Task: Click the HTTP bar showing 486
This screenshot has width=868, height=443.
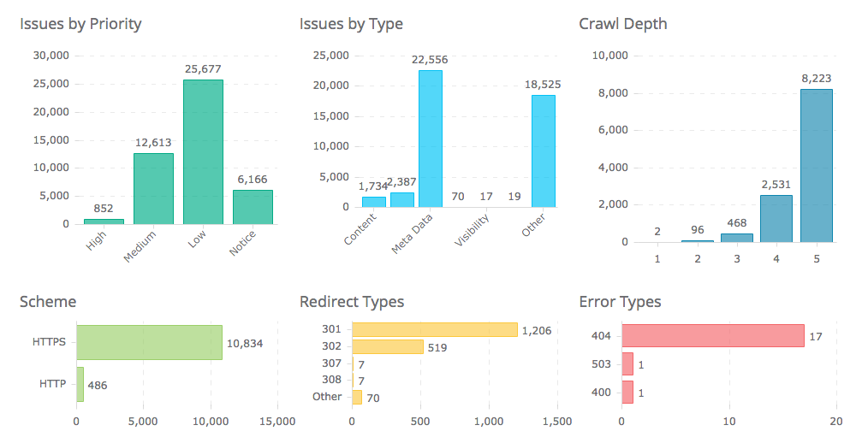Action: tap(80, 384)
